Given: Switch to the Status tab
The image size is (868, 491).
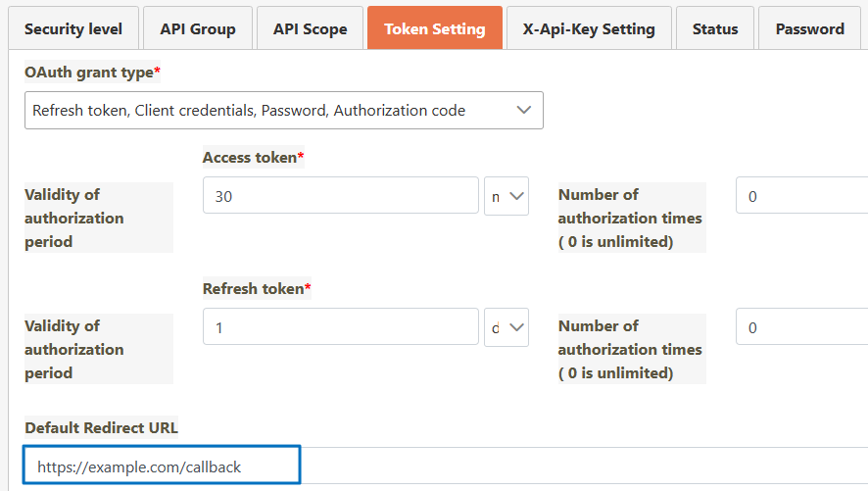Looking at the screenshot, I should pos(714,28).
